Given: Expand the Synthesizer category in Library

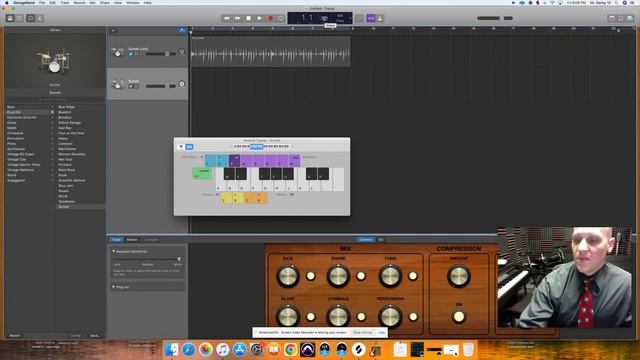Looking at the screenshot, I should tap(52, 149).
